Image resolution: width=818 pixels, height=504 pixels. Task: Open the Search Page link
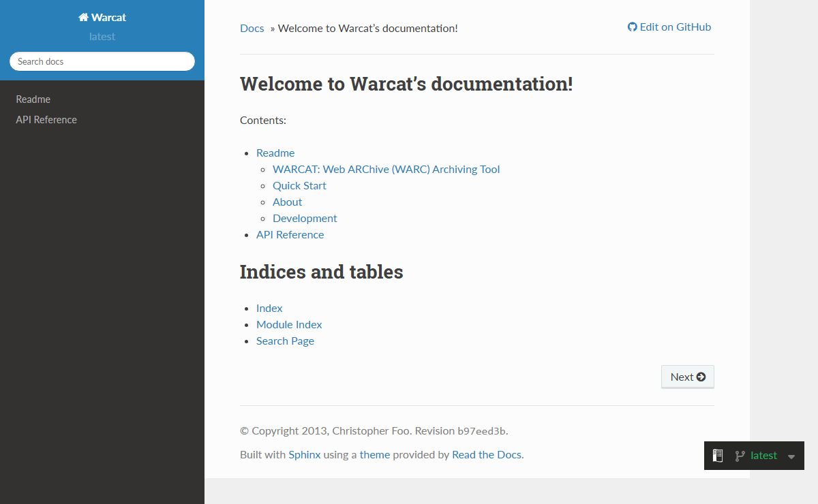click(x=285, y=341)
